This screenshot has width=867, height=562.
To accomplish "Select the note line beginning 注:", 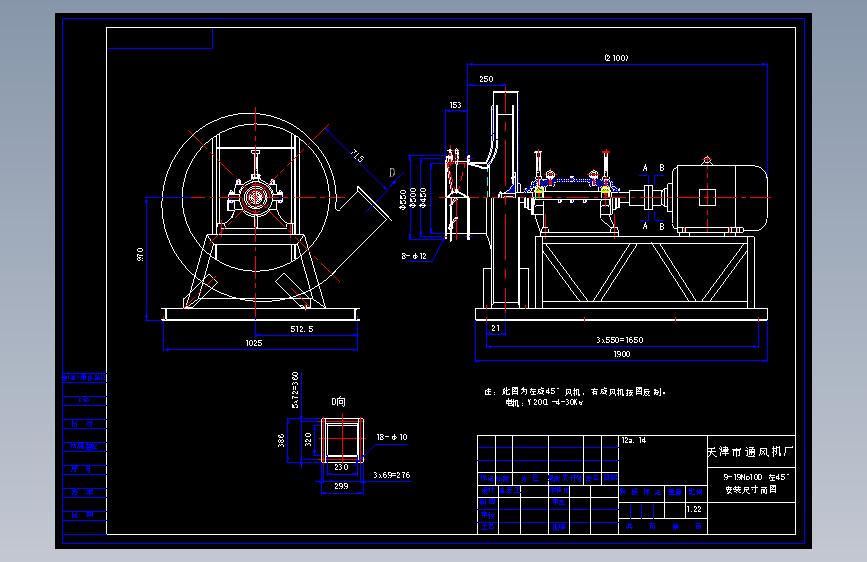I will pos(575,392).
